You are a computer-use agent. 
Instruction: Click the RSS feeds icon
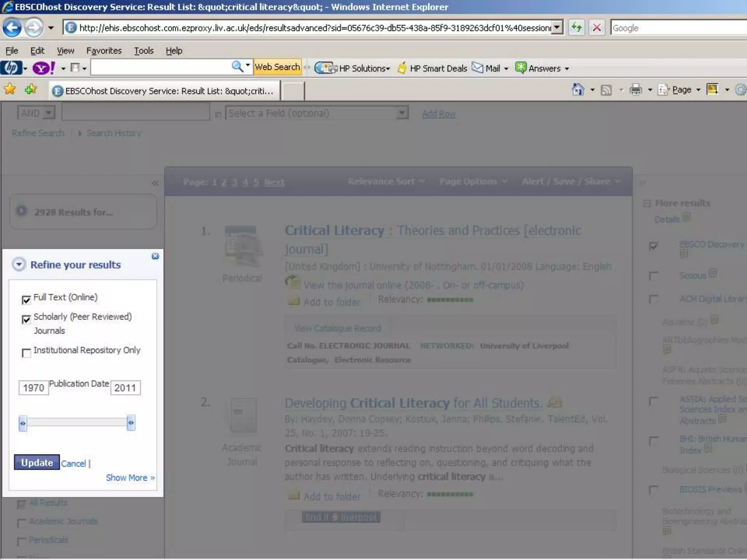(606, 90)
